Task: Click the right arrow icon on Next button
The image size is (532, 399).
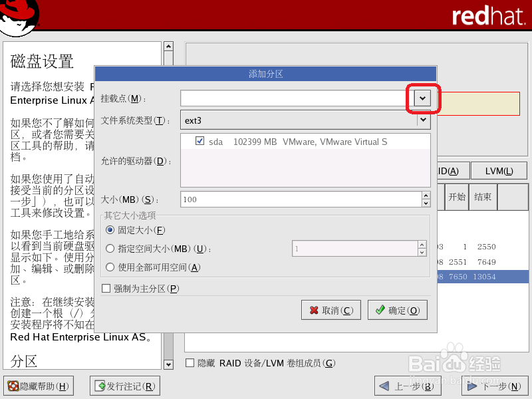Action: pyautogui.click(x=472, y=386)
